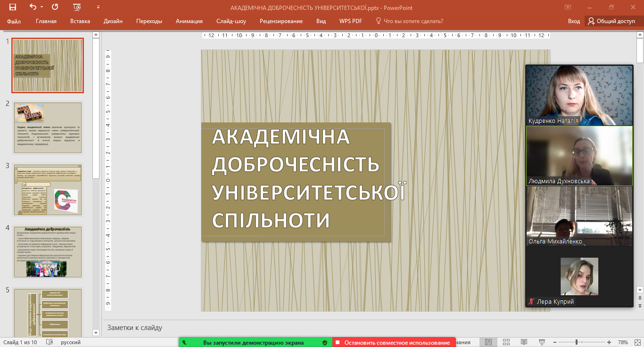Open the Undo history dropdown arrow
The height and width of the screenshot is (347, 644).
(x=42, y=7)
